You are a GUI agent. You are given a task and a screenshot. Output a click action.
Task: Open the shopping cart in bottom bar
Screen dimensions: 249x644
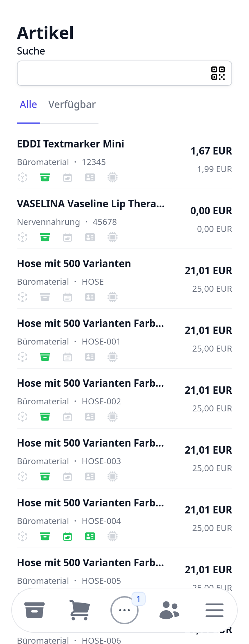point(79,610)
